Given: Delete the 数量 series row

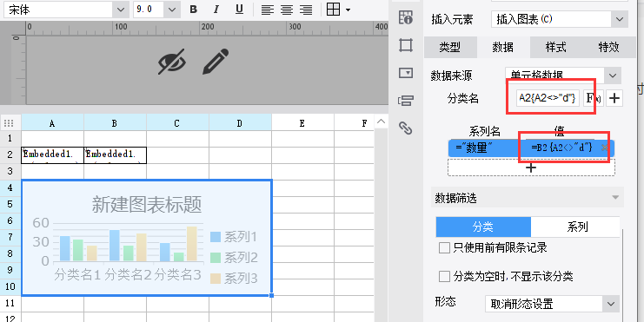Looking at the screenshot, I should 605,148.
